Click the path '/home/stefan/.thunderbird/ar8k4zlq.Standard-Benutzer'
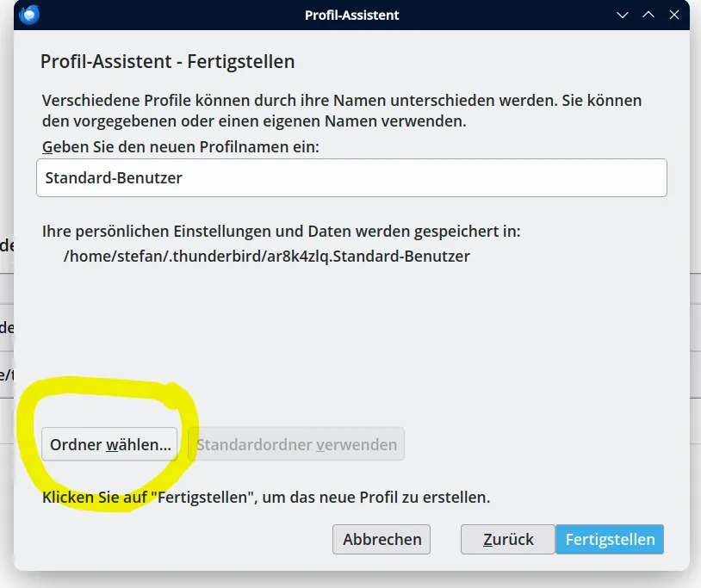The height and width of the screenshot is (588, 701). tap(267, 256)
